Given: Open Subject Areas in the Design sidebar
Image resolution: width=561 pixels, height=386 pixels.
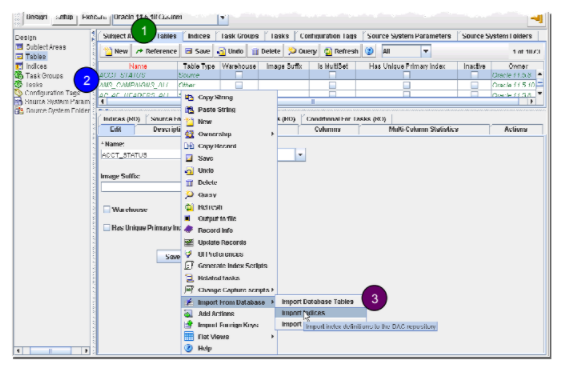Looking at the screenshot, I should click(45, 47).
